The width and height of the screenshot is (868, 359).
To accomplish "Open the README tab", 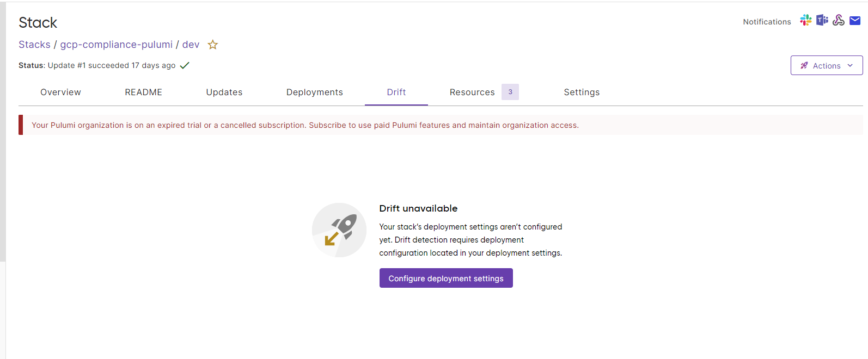I will 144,92.
